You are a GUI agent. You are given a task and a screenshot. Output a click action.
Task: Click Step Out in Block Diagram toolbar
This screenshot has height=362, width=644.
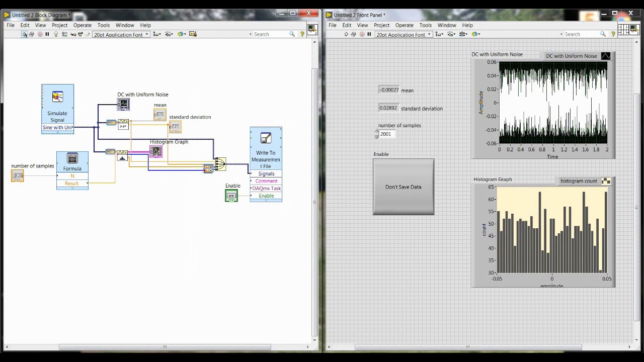[x=87, y=34]
